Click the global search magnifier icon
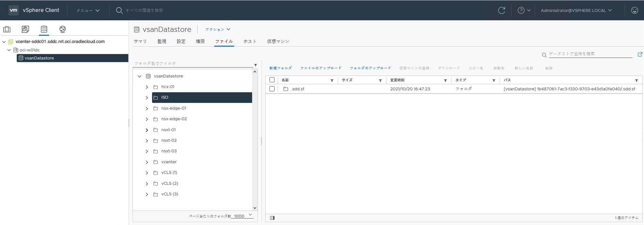This screenshot has height=225, width=644. (x=119, y=10)
